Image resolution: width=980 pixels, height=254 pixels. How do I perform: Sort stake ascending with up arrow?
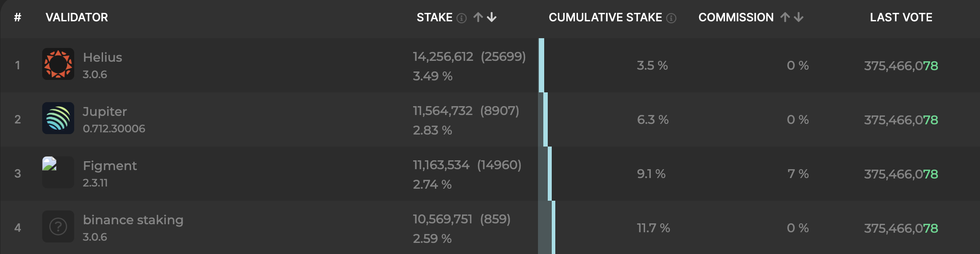coord(478,17)
